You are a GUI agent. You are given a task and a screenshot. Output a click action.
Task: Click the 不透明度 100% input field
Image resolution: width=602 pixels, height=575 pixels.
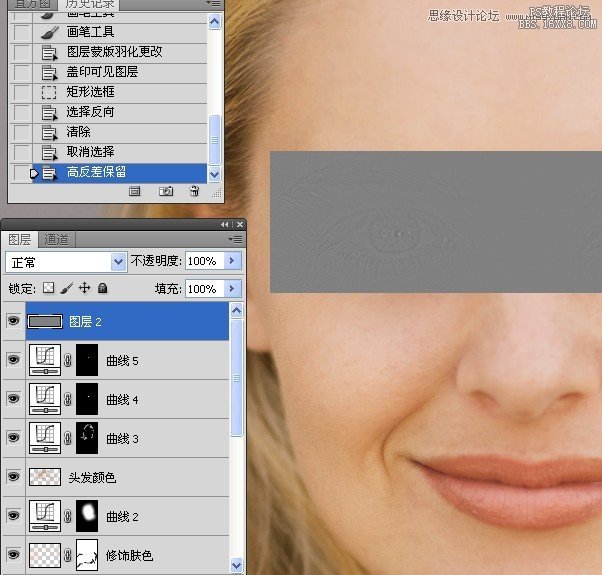205,261
